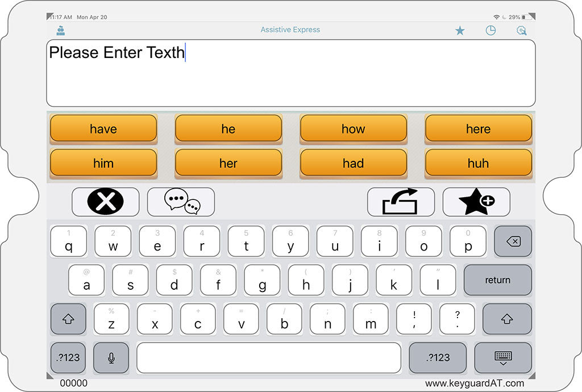Open settings with the gear icon
Viewport: 582px width, 392px height.
521,30
